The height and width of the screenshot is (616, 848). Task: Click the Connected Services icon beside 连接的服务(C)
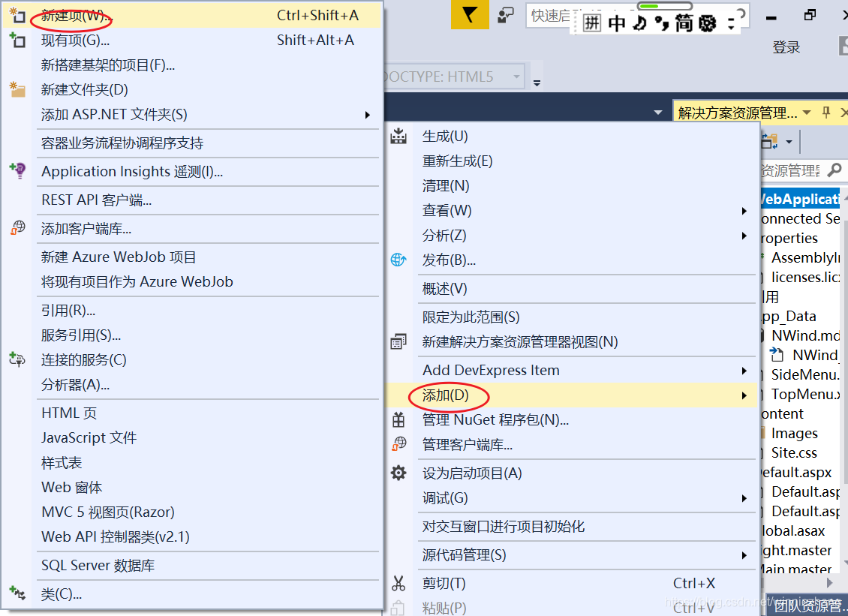click(17, 359)
